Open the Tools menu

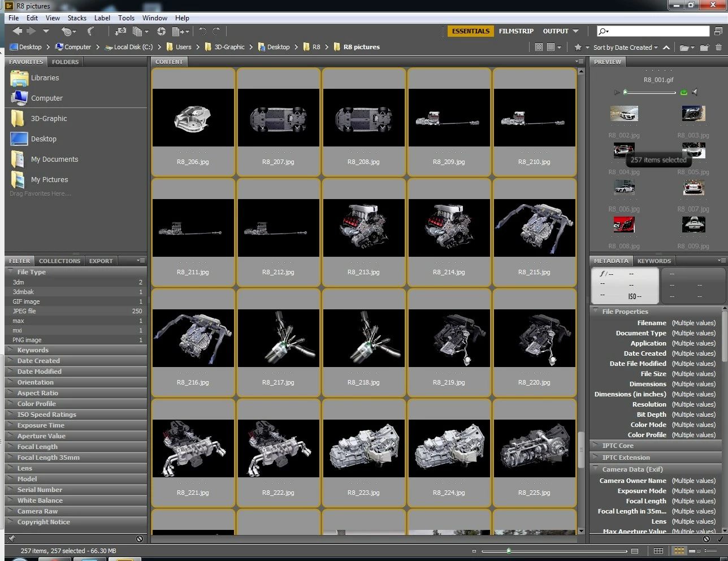[126, 18]
